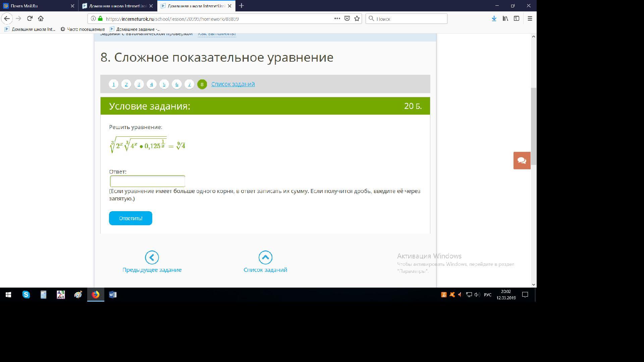Open the Часто посещаемые bookmarks folder

click(83, 29)
